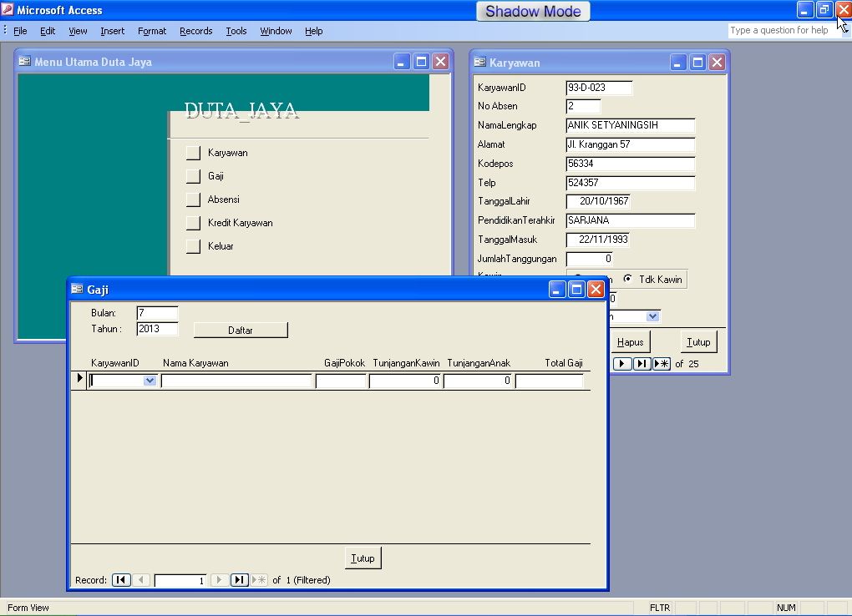852x616 pixels.
Task: Open the File menu
Action: click(20, 31)
